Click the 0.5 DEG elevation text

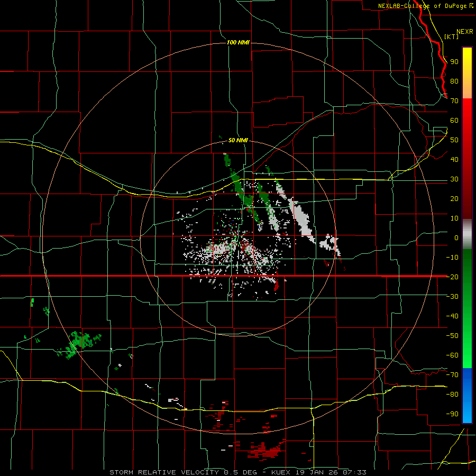[241, 472]
